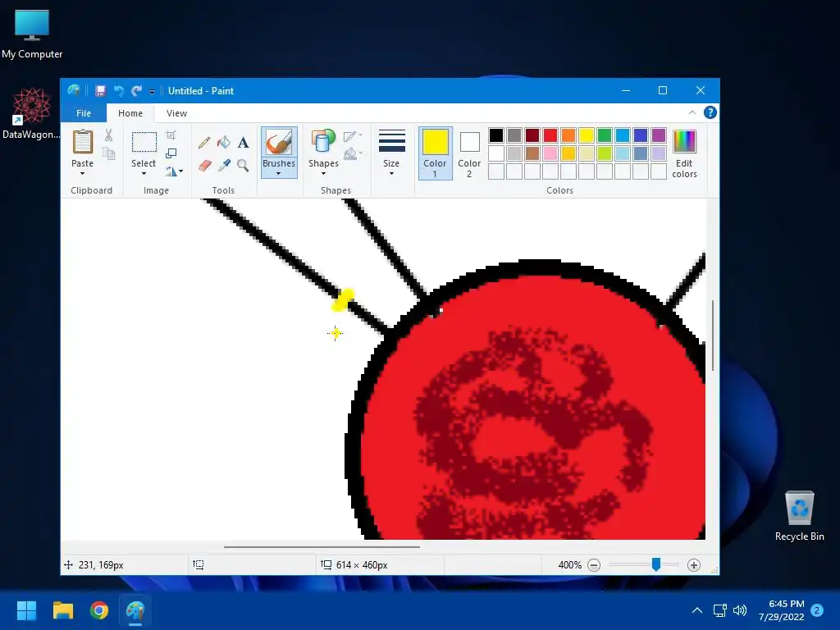The image size is (840, 630).
Task: Show hidden icons in system tray
Action: point(697,610)
